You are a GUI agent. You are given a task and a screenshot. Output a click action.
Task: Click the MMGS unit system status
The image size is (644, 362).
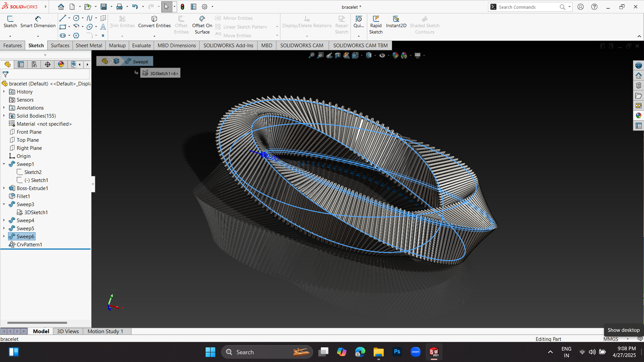pos(610,339)
